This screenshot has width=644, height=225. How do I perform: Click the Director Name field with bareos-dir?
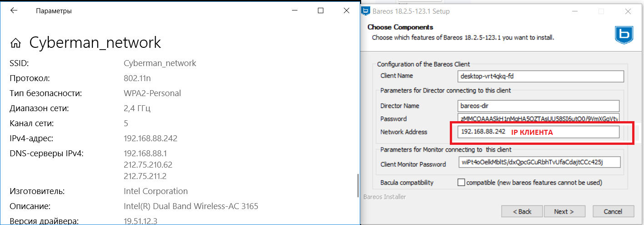pos(539,106)
